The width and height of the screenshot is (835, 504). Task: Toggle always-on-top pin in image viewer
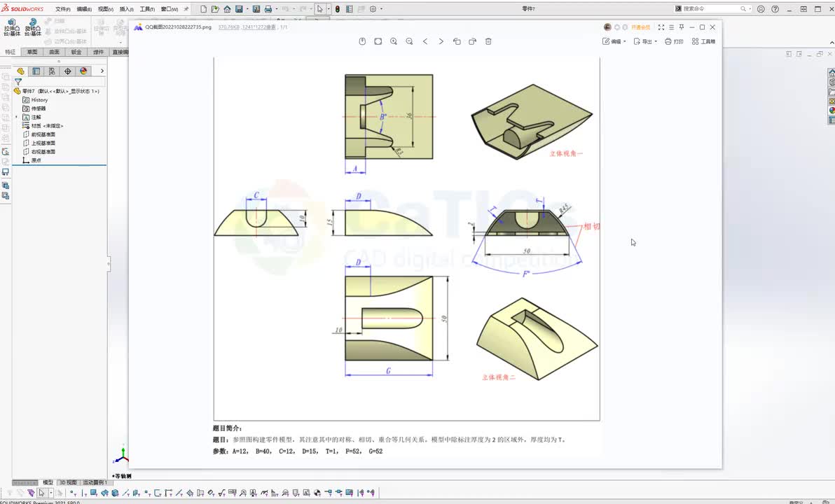pyautogui.click(x=682, y=27)
